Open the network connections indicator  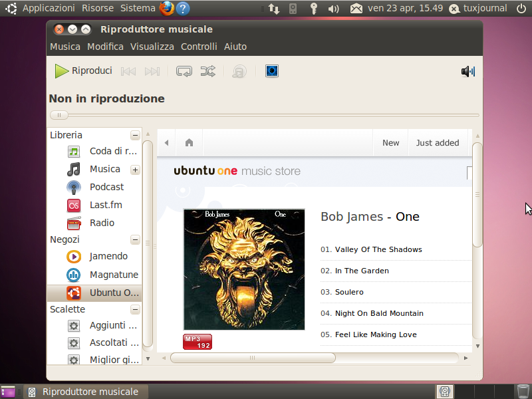click(x=274, y=9)
